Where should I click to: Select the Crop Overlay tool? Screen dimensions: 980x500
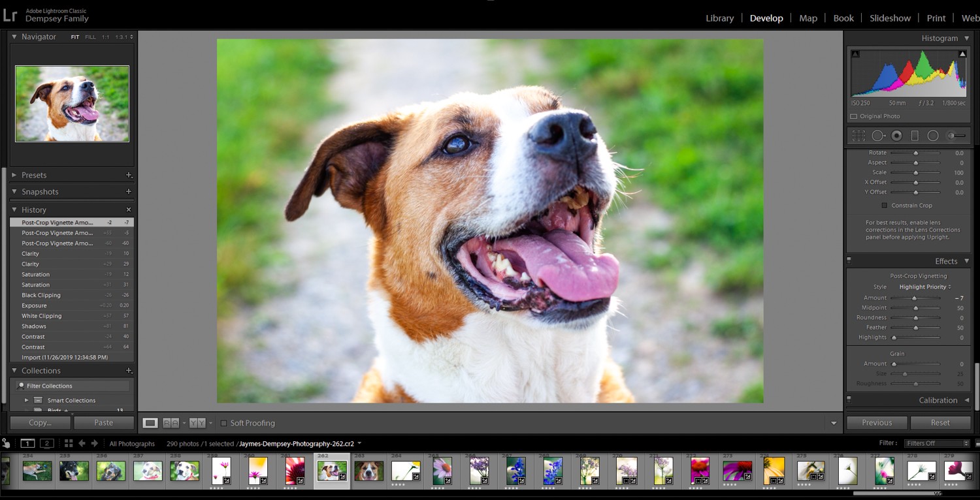[x=858, y=135]
